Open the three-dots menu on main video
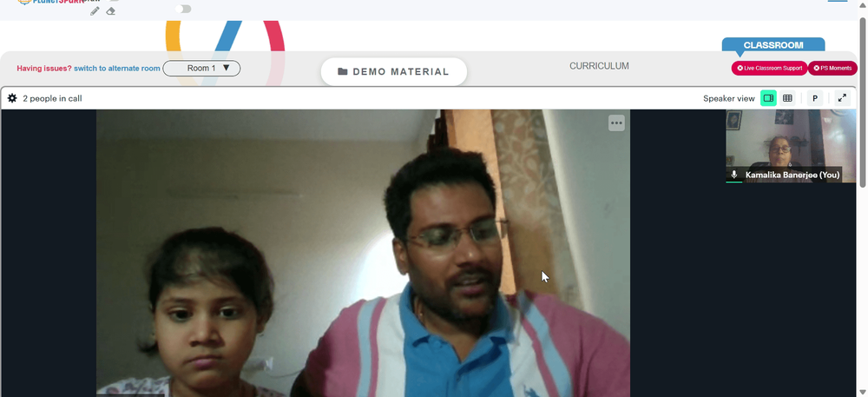 tap(616, 122)
